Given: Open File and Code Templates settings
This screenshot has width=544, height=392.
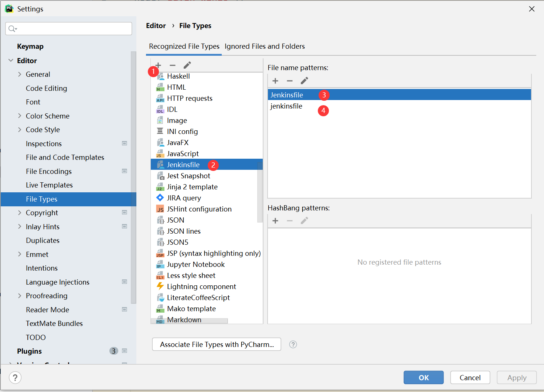Looking at the screenshot, I should [65, 157].
